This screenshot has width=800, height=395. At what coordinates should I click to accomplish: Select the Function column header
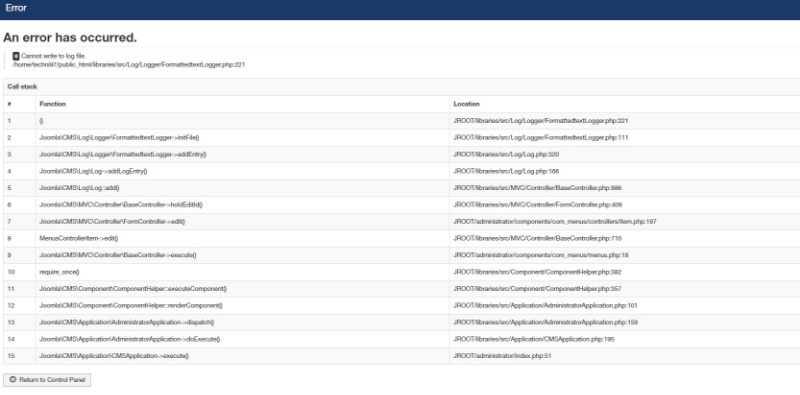click(x=53, y=104)
